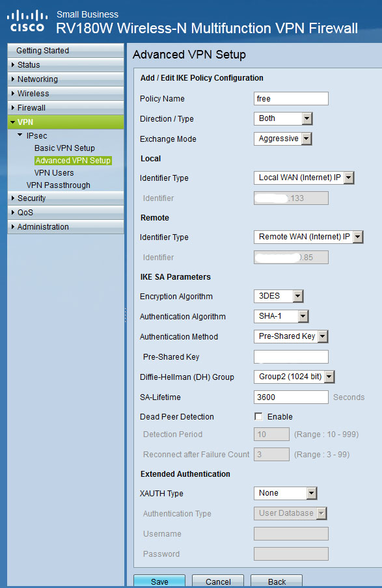The height and width of the screenshot is (588, 382).
Task: Save the IKE policy configuration
Action: tap(159, 581)
